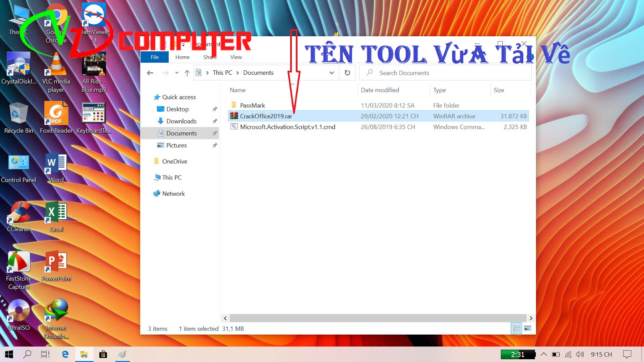Launch CCleaner from the desktop
The width and height of the screenshot is (644, 362).
click(x=19, y=216)
